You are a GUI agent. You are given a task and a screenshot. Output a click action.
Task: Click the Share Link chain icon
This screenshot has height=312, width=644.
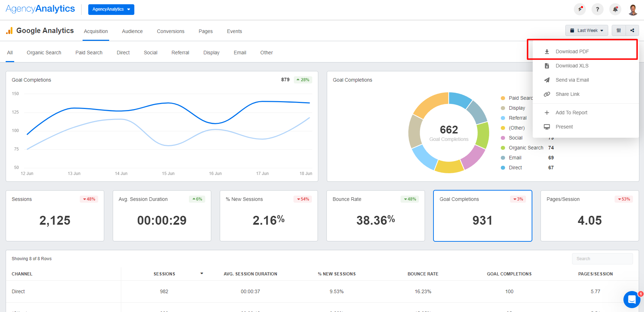[547, 94]
